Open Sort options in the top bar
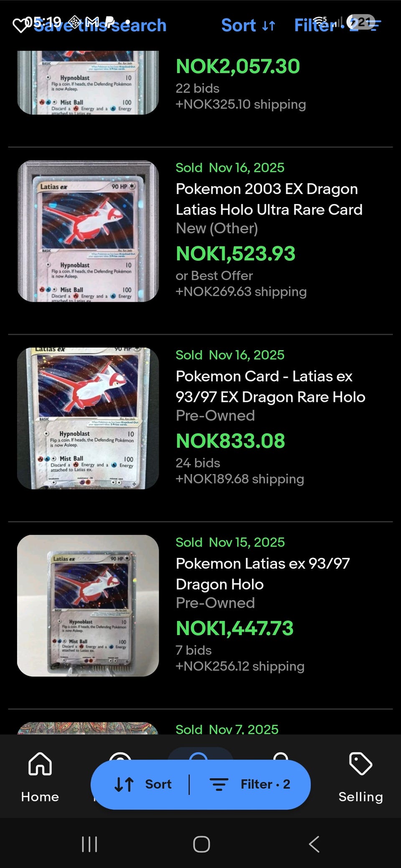This screenshot has width=401, height=868. (x=248, y=25)
